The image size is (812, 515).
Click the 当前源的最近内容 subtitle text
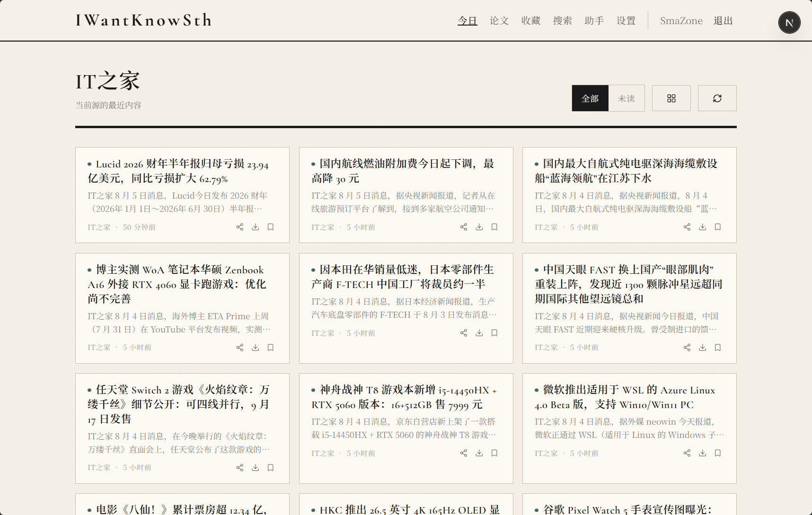click(108, 105)
